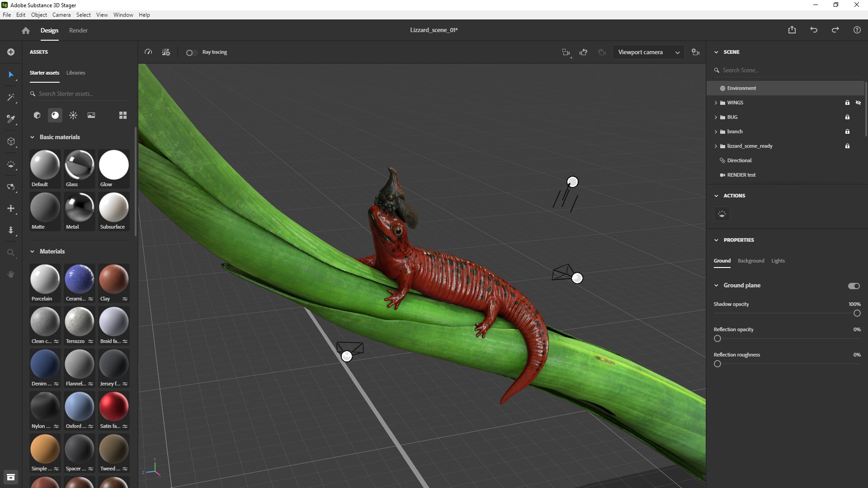This screenshot has height=488, width=868.
Task: Click the render speed gauge icon
Action: pos(148,52)
